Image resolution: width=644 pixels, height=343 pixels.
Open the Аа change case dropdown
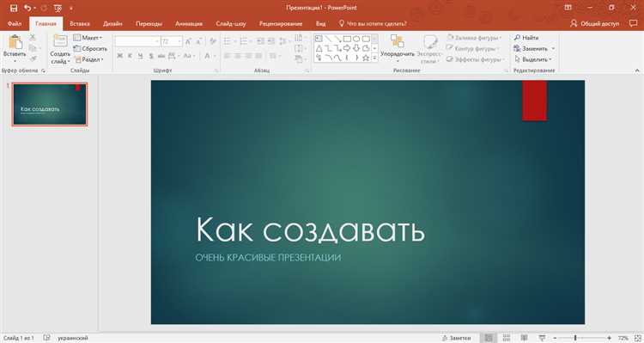189,56
